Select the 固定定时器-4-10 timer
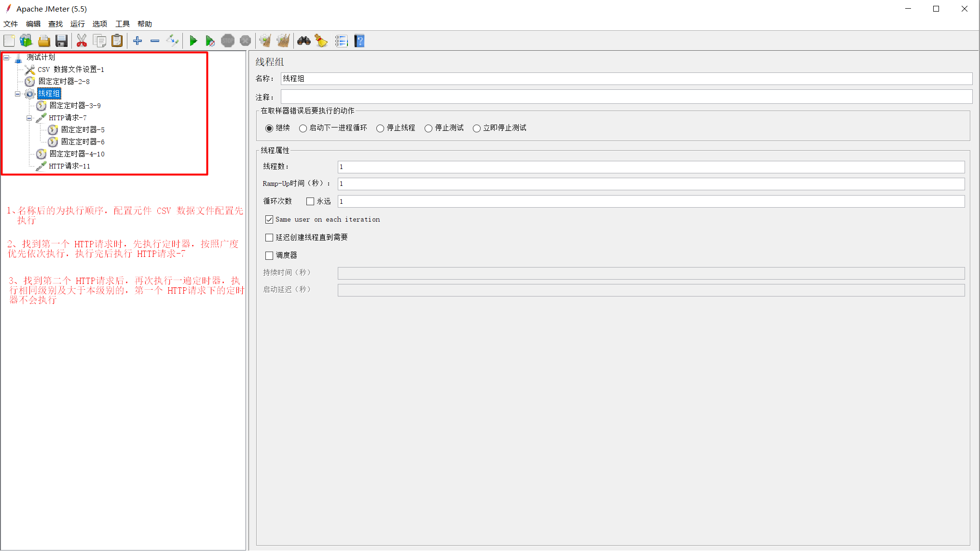Viewport: 980px width, 551px height. tap(77, 154)
